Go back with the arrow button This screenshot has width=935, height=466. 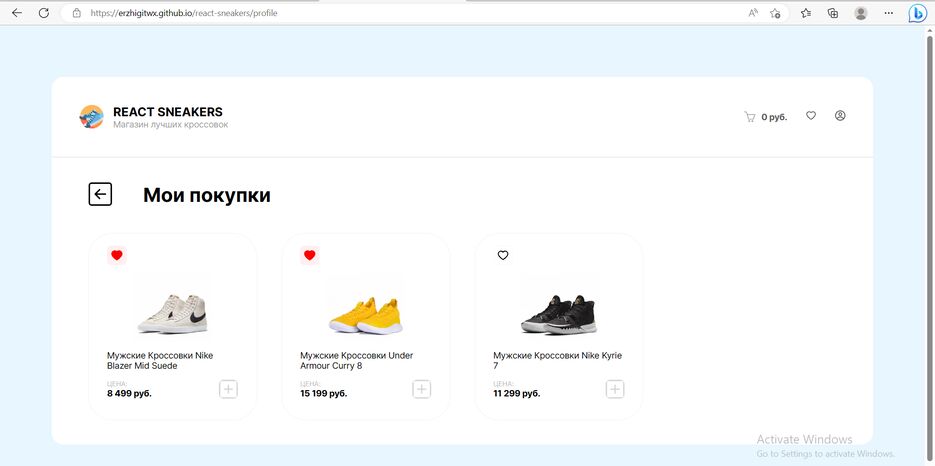pos(100,195)
